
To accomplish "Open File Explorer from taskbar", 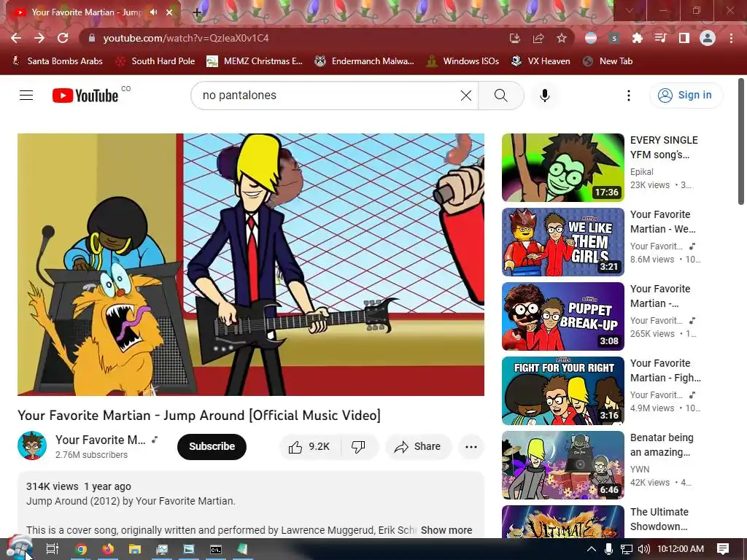I will pyautogui.click(x=135, y=549).
